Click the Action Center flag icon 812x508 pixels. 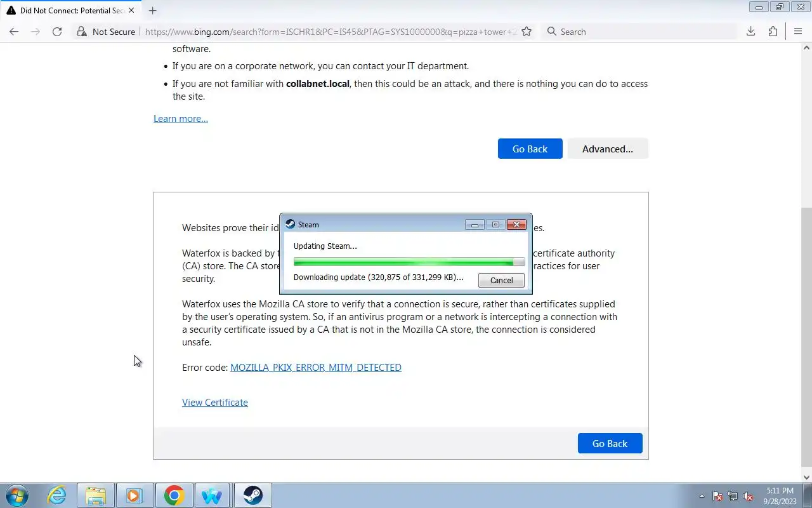pyautogui.click(x=717, y=496)
